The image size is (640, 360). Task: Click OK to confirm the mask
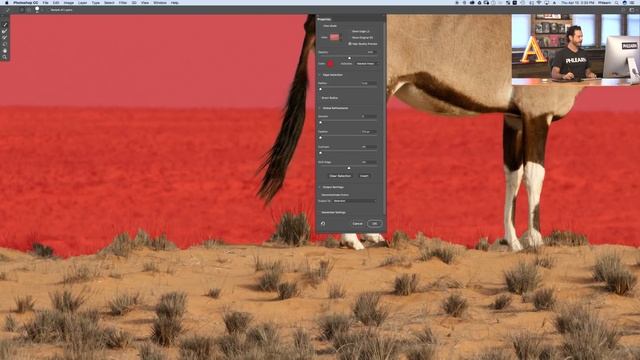tap(374, 223)
